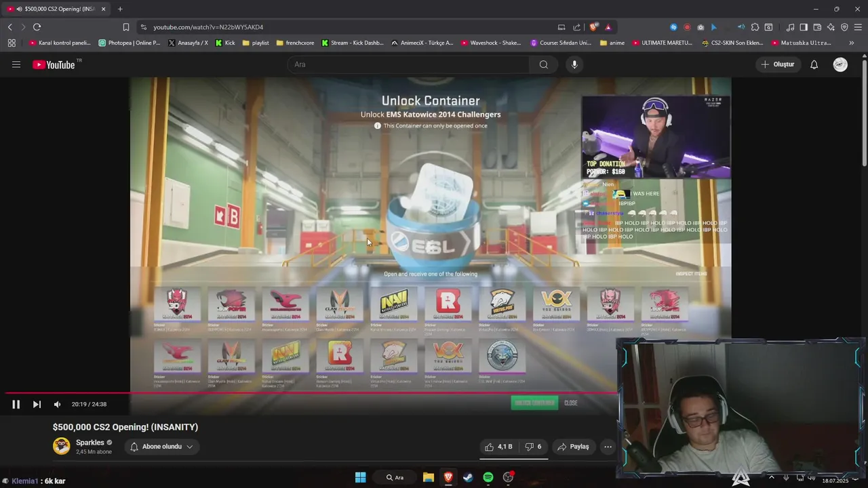This screenshot has height=488, width=868.
Task: Open Spotify from the taskbar
Action: pyautogui.click(x=488, y=477)
